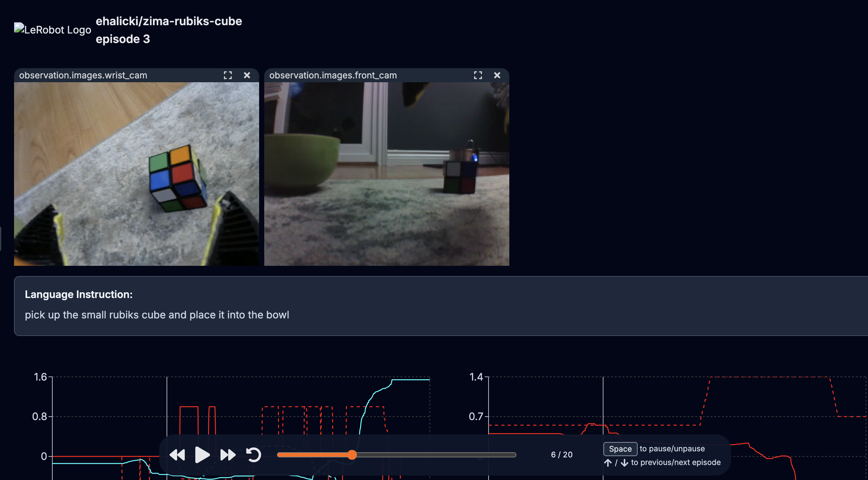Toggle pause with the Space button
The image size is (868, 480).
coord(620,448)
